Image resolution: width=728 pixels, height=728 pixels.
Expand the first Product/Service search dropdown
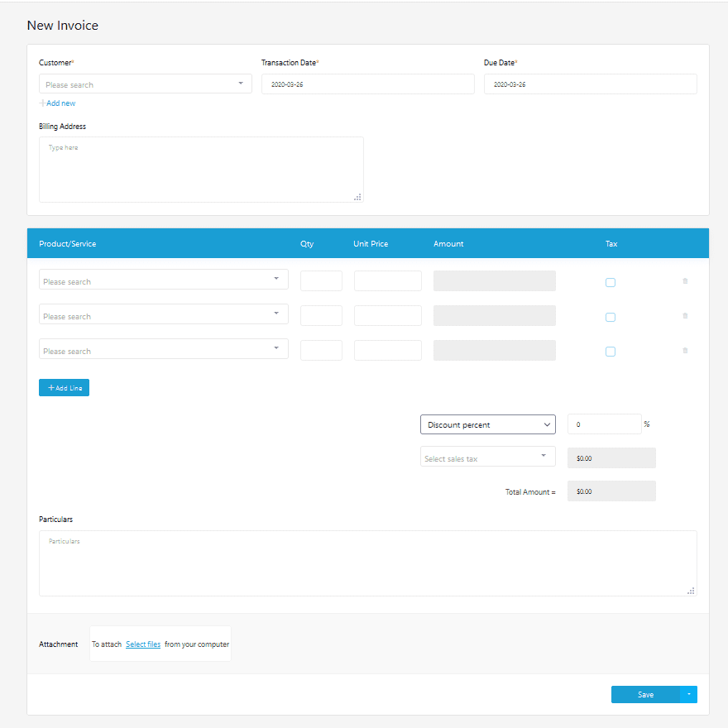coord(276,280)
